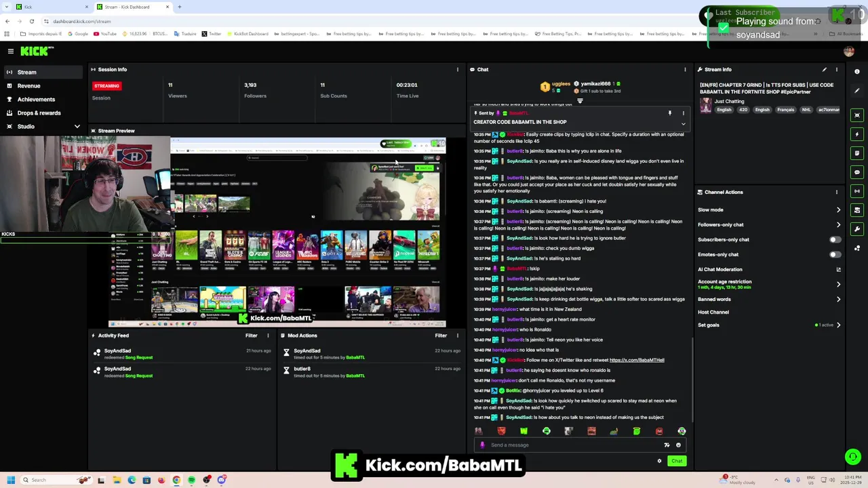The height and width of the screenshot is (488, 868).
Task: Insert the green W emote
Action: pos(524,431)
